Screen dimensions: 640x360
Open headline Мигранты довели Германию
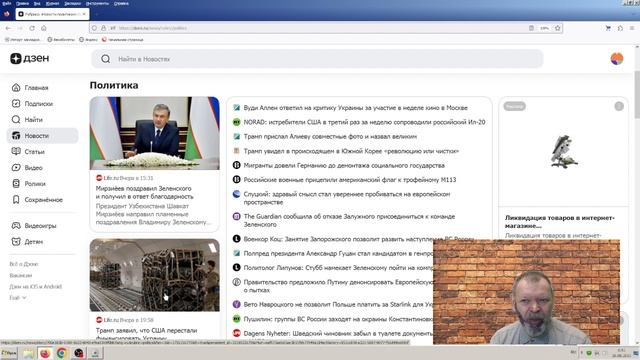click(x=344, y=165)
